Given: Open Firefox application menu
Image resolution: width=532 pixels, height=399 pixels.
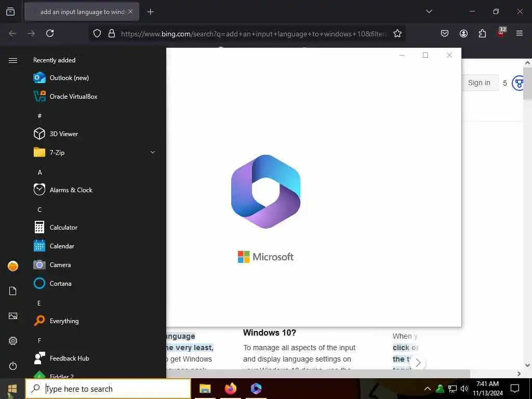Looking at the screenshot, I should (520, 33).
